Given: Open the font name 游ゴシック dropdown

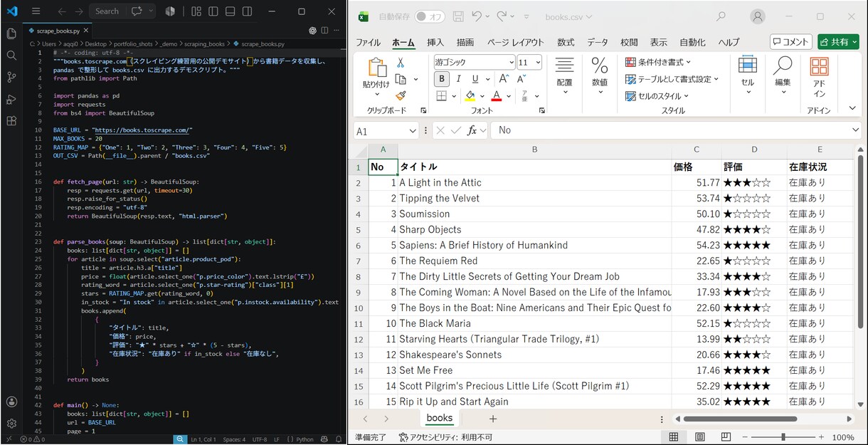Looking at the screenshot, I should point(511,63).
